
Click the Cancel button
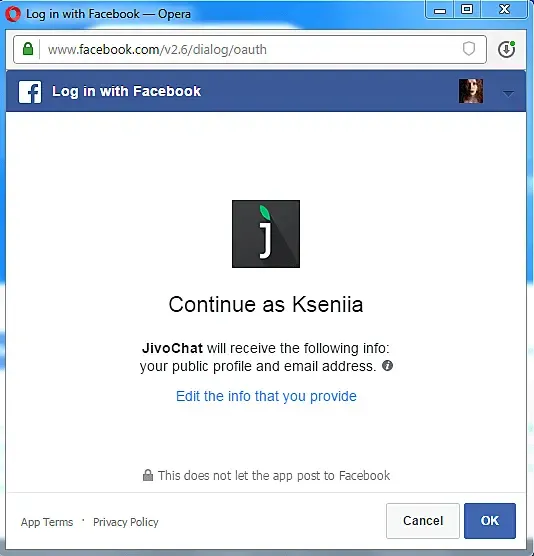tap(423, 521)
